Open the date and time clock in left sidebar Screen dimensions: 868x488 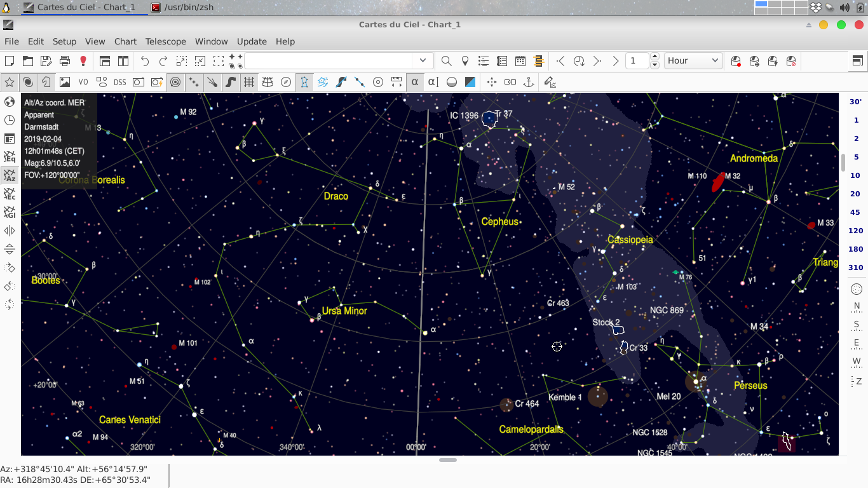point(10,120)
